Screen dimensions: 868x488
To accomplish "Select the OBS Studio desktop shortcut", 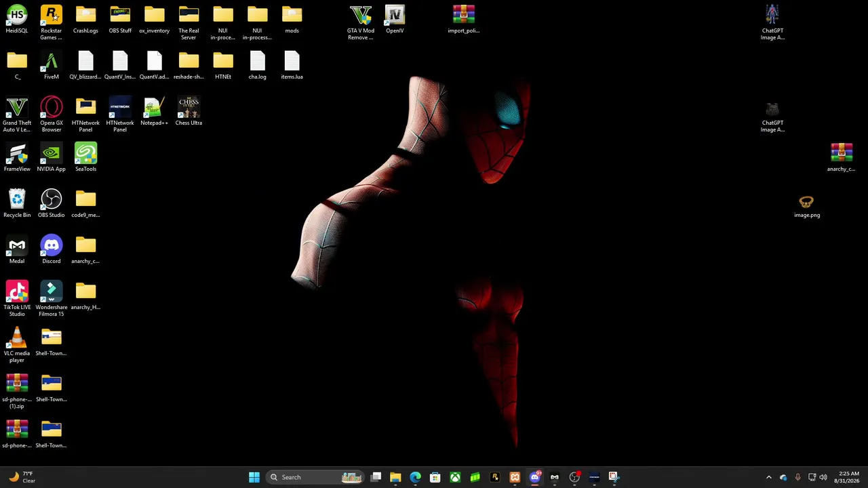I will point(52,204).
